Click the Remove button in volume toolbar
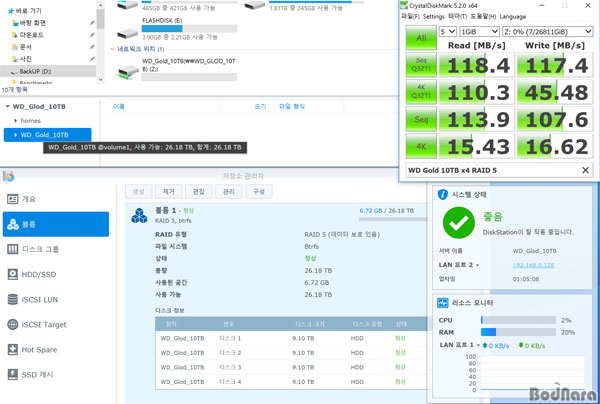Screen dimensions: 600x404 tap(168, 192)
